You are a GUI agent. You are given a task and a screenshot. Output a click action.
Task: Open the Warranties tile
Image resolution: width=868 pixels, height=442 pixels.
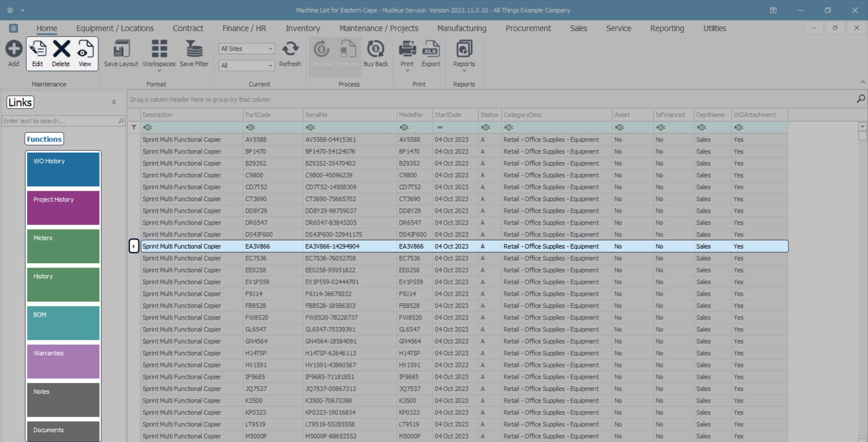pyautogui.click(x=63, y=362)
